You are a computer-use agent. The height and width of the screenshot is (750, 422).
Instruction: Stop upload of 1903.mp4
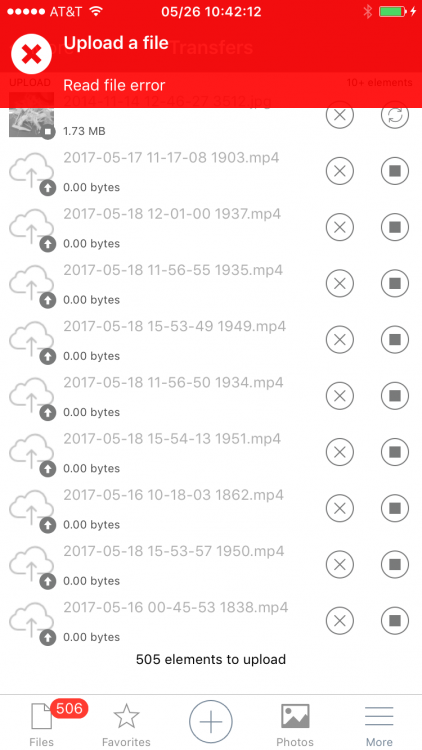click(395, 171)
